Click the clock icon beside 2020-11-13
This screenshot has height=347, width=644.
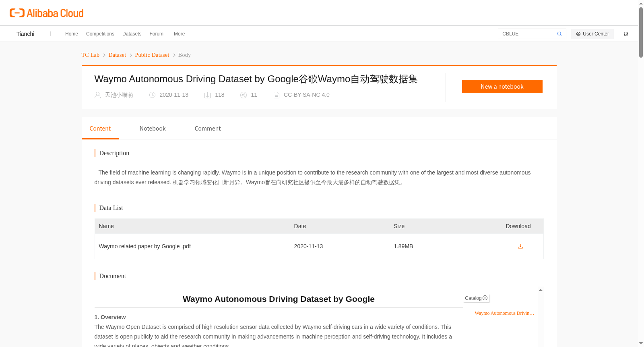pyautogui.click(x=152, y=95)
